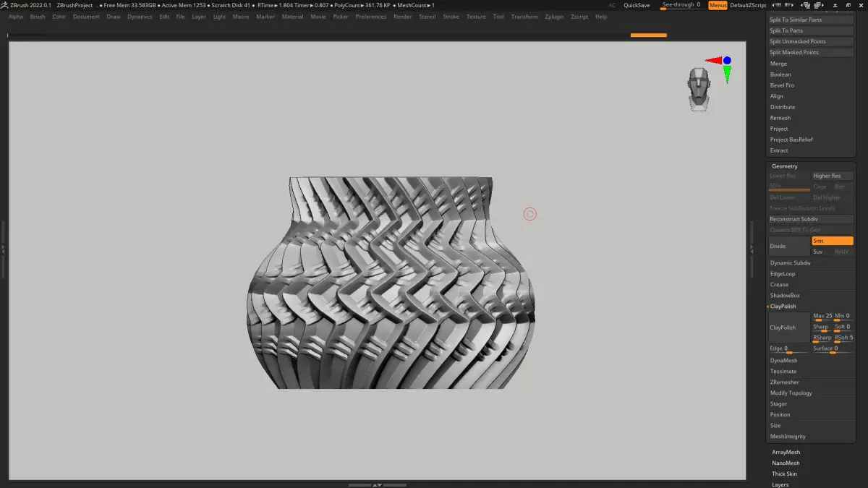Click the right tray divider handle
This screenshot has height=488, width=868.
click(x=752, y=248)
